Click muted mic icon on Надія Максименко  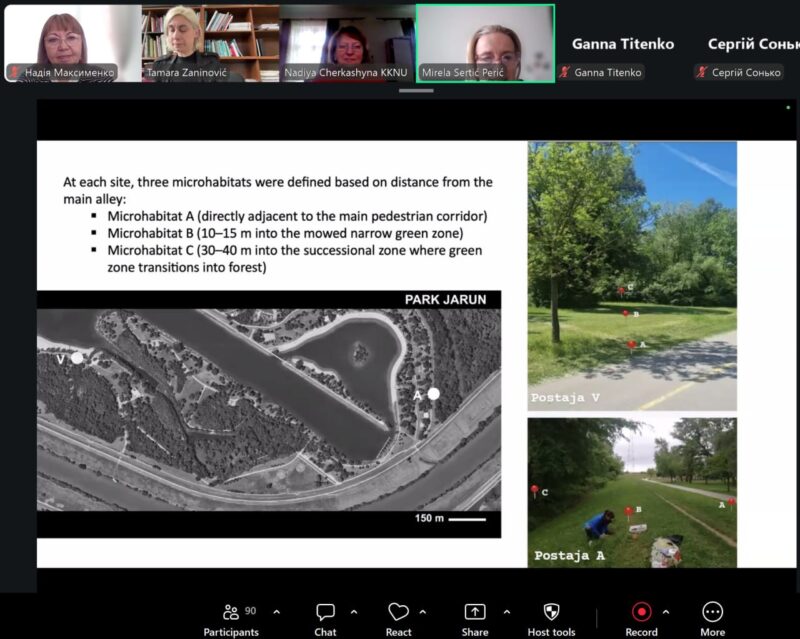pos(15,72)
